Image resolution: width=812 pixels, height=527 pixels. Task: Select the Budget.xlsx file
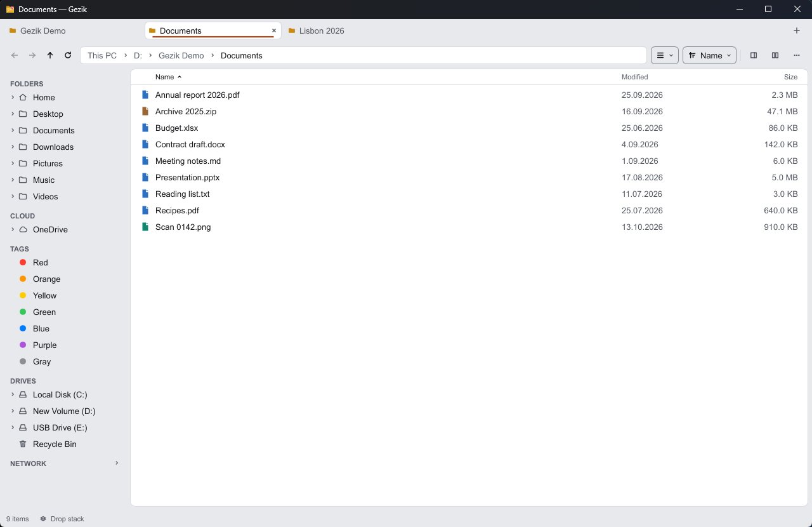469,128
